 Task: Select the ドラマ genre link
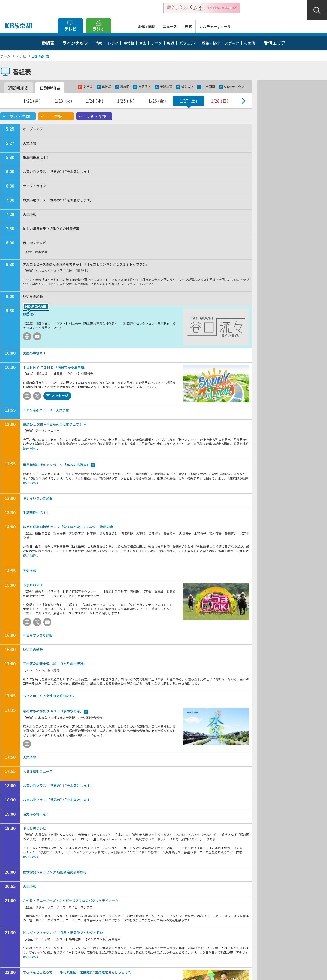click(x=113, y=43)
